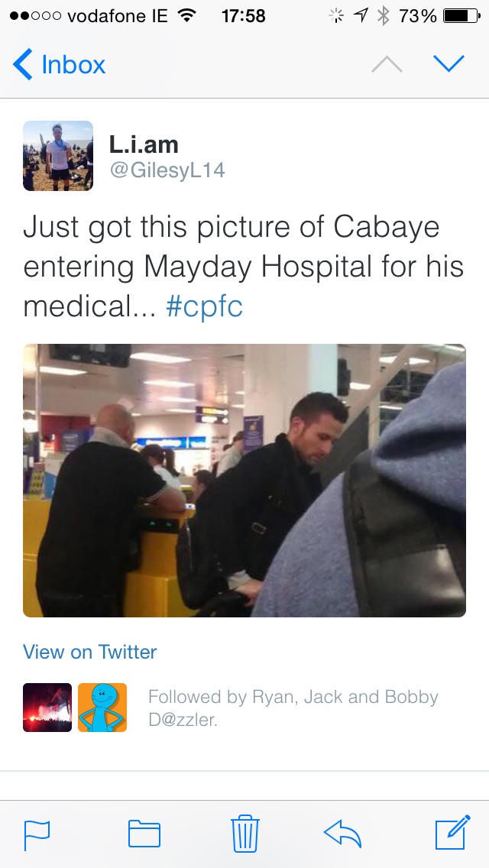
Task: Tap the 17:58 clock in status bar
Action: 244,15
